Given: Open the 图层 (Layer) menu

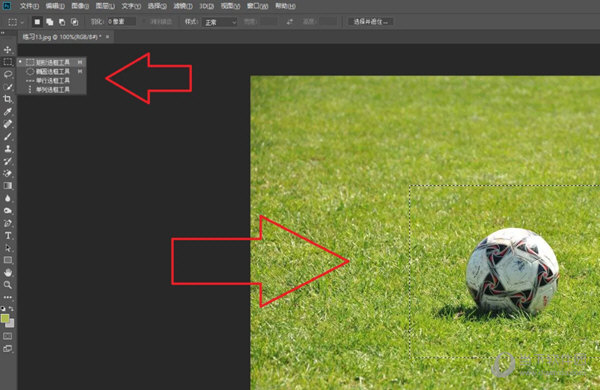Looking at the screenshot, I should [x=105, y=6].
